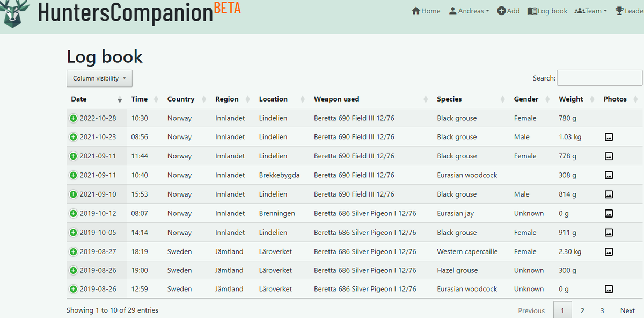
Task: Sort the table by Country
Action: (187, 99)
